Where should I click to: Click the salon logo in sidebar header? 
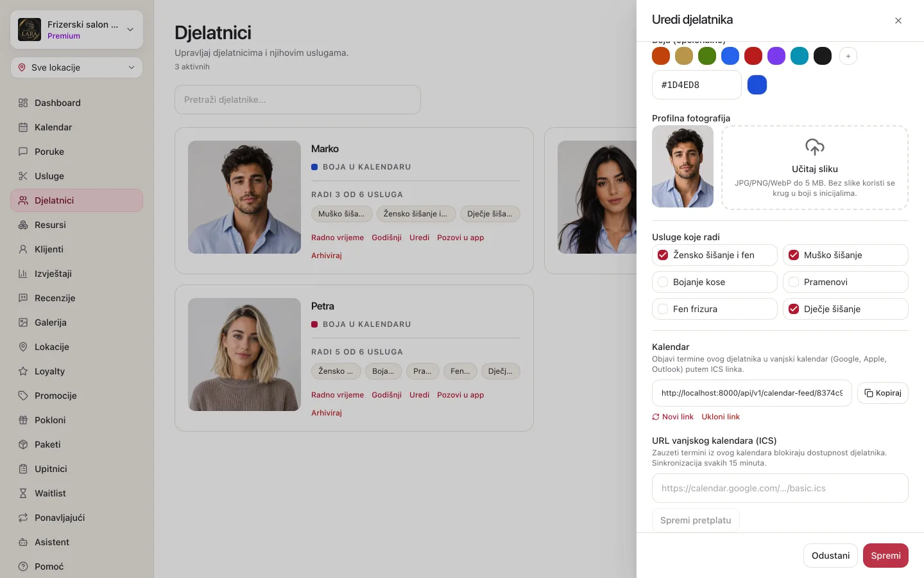(x=30, y=30)
